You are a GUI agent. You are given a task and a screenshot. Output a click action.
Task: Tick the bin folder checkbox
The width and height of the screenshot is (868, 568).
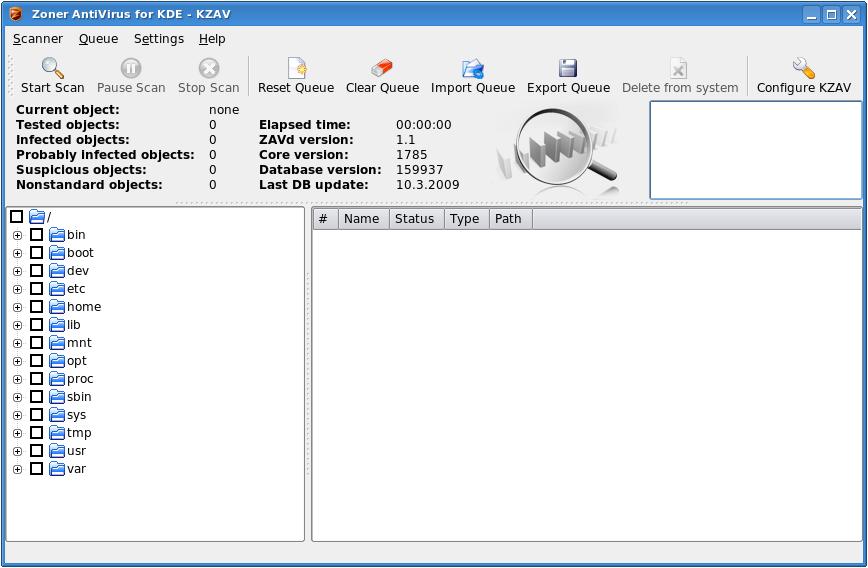pos(37,235)
